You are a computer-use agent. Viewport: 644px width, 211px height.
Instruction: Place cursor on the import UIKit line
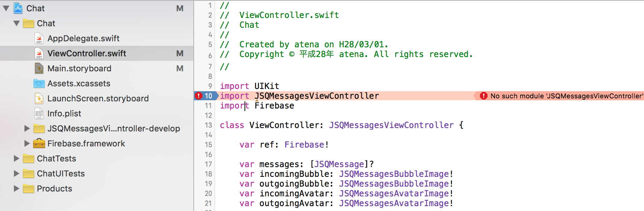tap(249, 86)
